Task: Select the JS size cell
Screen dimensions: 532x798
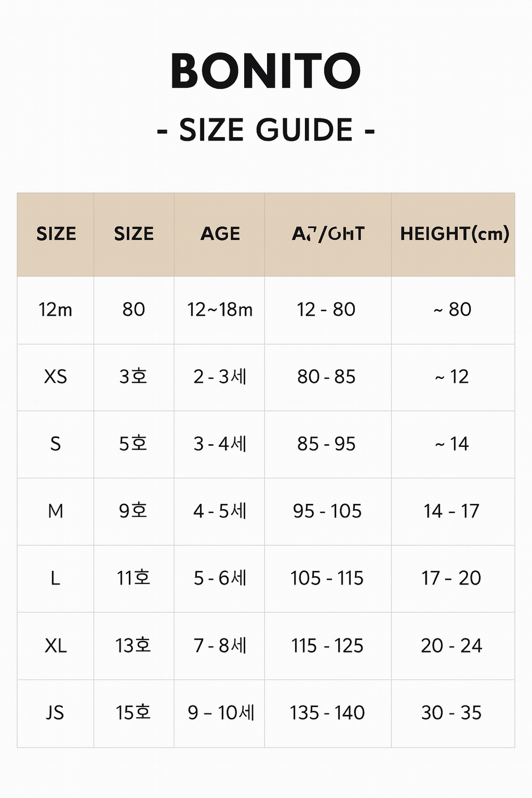Action: click(x=55, y=713)
